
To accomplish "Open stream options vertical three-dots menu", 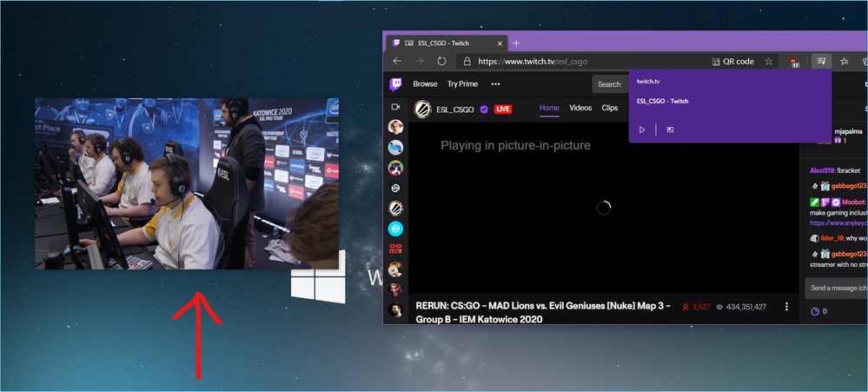I will (786, 307).
